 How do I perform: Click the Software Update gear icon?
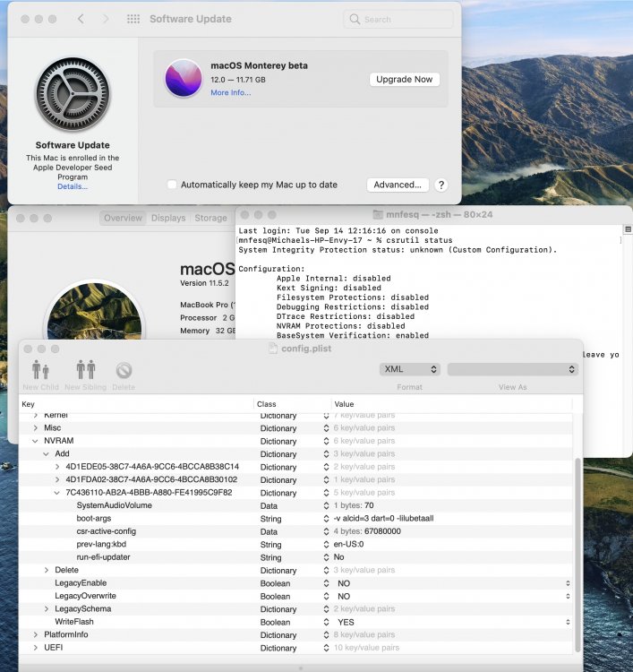coord(73,94)
